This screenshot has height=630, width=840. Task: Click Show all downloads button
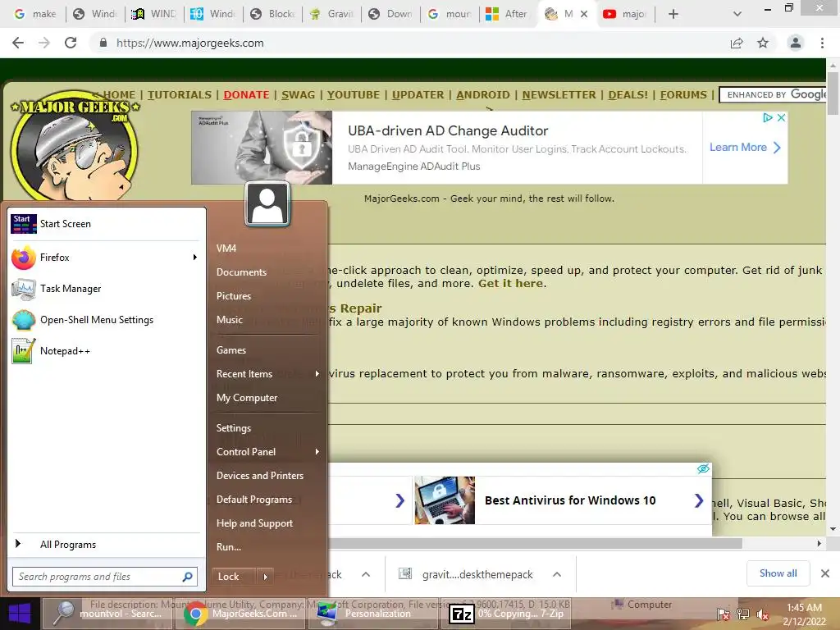pos(778,573)
